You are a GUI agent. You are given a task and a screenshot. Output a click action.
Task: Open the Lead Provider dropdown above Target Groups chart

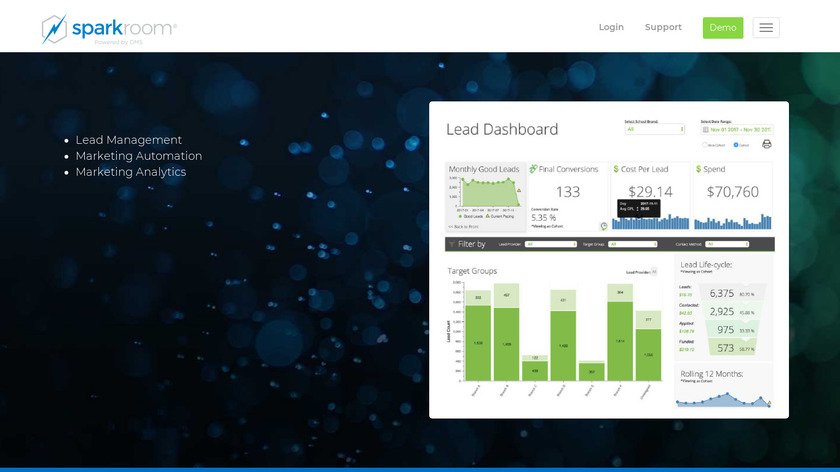[654, 272]
